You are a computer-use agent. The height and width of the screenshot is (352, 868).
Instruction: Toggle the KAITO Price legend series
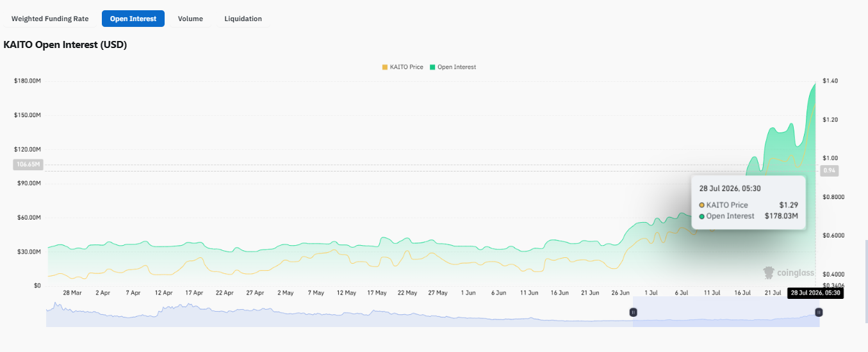(x=402, y=67)
